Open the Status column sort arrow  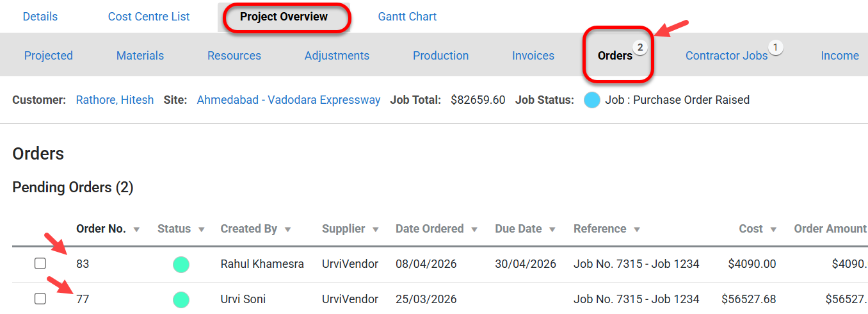click(202, 229)
